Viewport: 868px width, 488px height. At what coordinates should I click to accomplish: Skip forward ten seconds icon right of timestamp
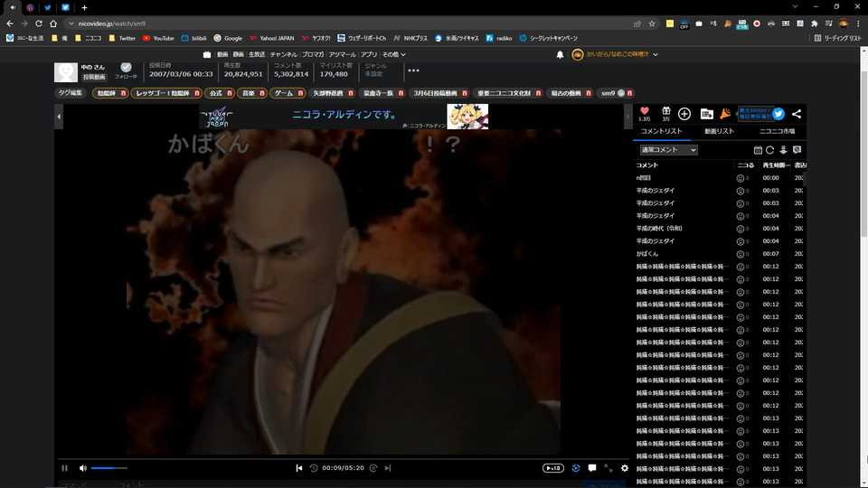tap(373, 468)
